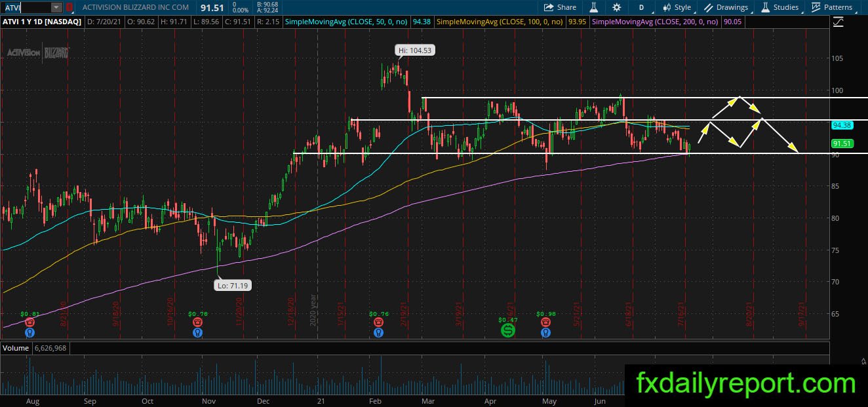
Task: Click the Share button
Action: coord(561,7)
